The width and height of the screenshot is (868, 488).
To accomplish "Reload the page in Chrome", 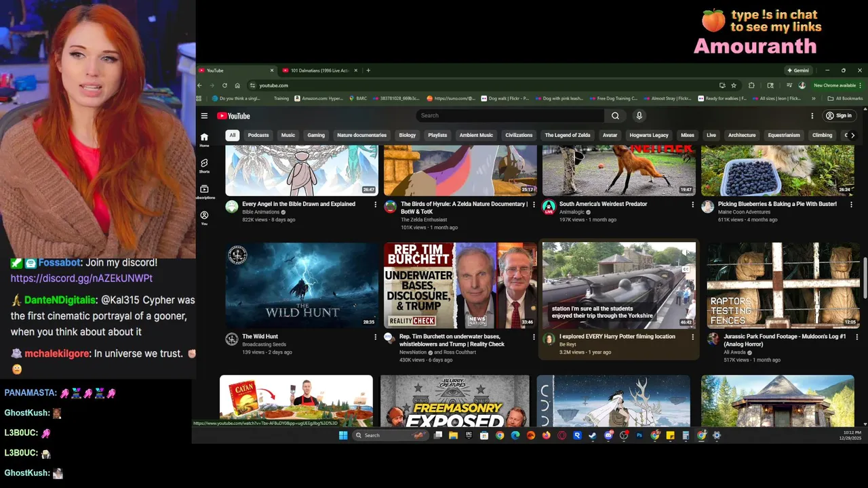I will click(224, 85).
